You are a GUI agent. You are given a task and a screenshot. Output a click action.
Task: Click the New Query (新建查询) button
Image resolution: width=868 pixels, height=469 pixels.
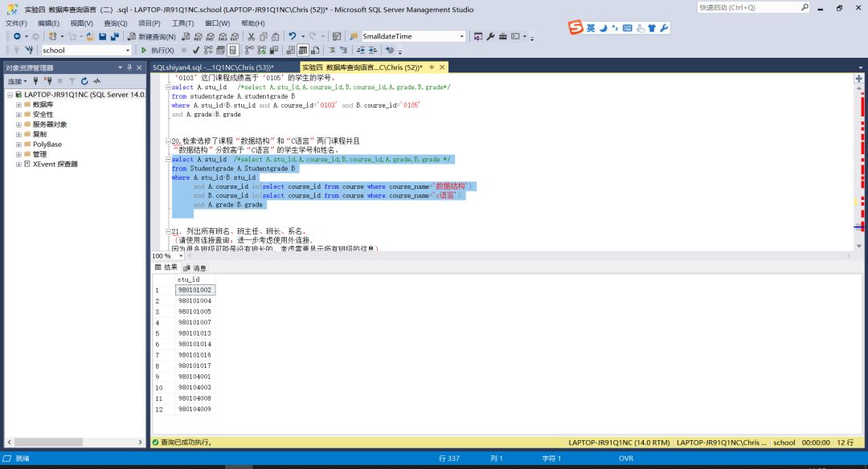click(x=151, y=36)
